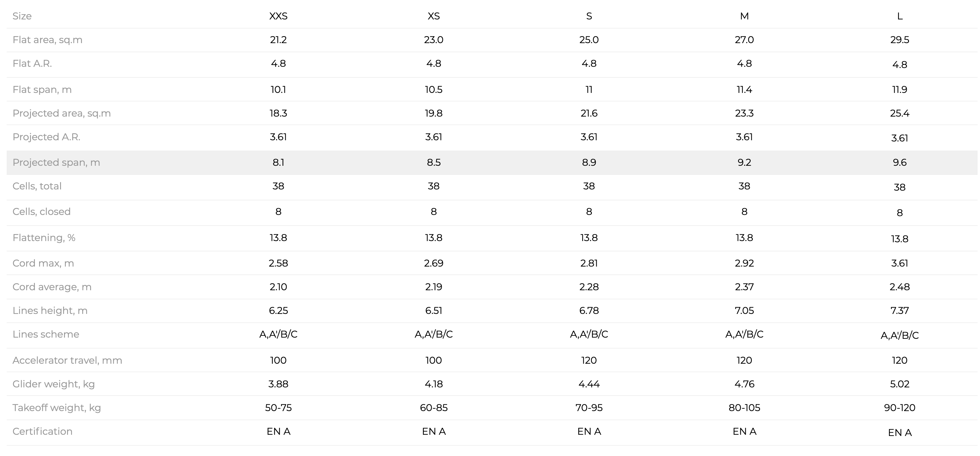This screenshot has height=456, width=980.
Task: Select the Lines scheme row label
Action: pos(46,334)
